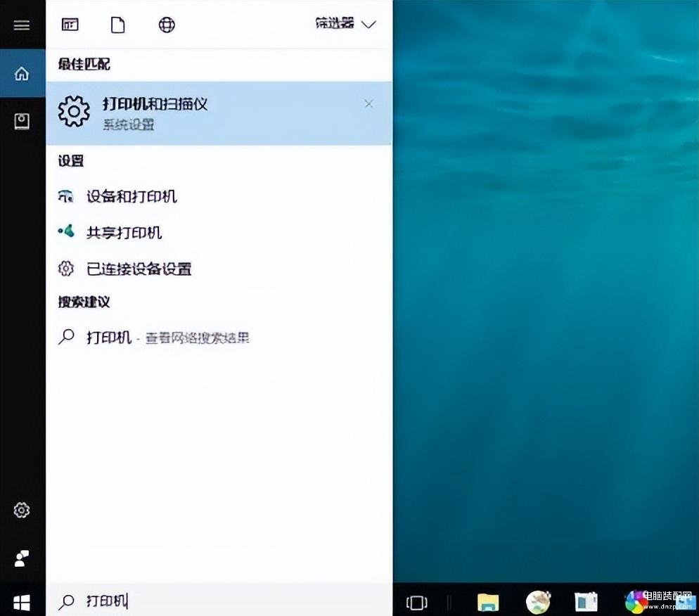This screenshot has width=699, height=616.
Task: Click the magnifier icon in the search box
Action: tap(66, 602)
